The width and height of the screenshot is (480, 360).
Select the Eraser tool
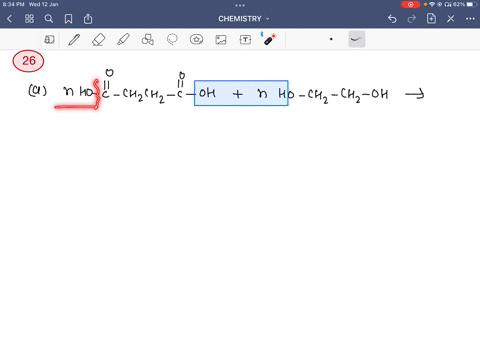pos(99,40)
